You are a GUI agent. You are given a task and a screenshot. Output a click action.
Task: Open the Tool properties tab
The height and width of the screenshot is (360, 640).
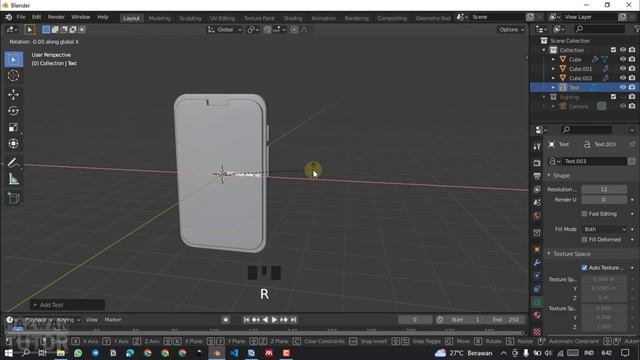click(x=537, y=147)
